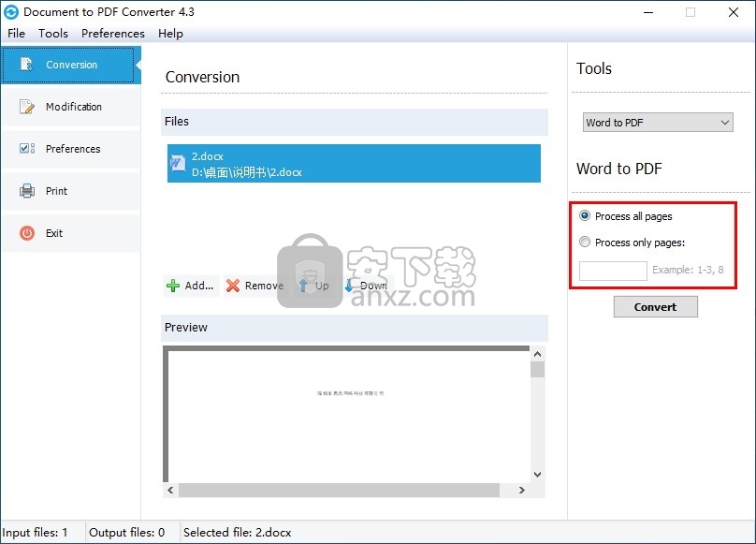
Task: Click the Add... button label
Action: 199,286
